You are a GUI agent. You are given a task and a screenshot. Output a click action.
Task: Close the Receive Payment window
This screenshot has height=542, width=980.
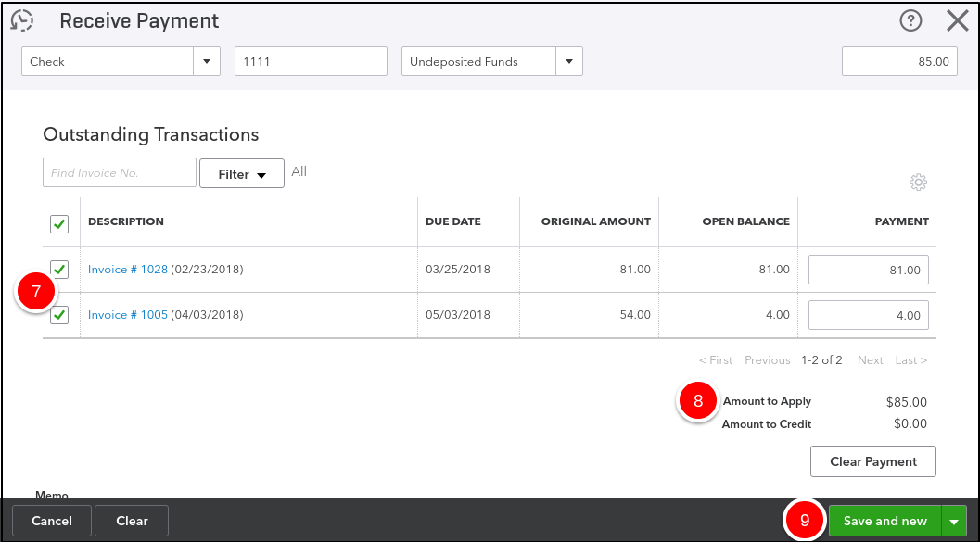coord(957,20)
